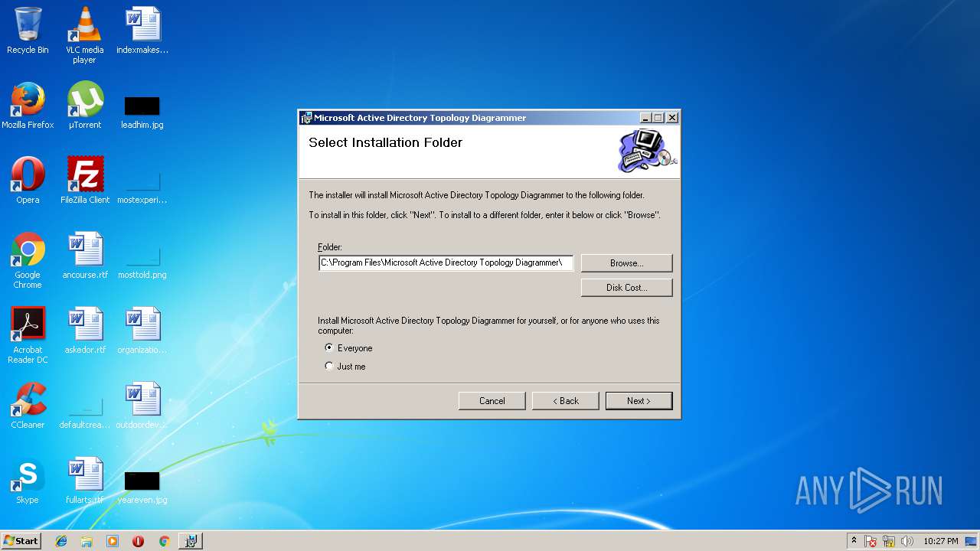Select the indexmakes Word document icon
Screen dimensions: 980x551
pos(142,31)
